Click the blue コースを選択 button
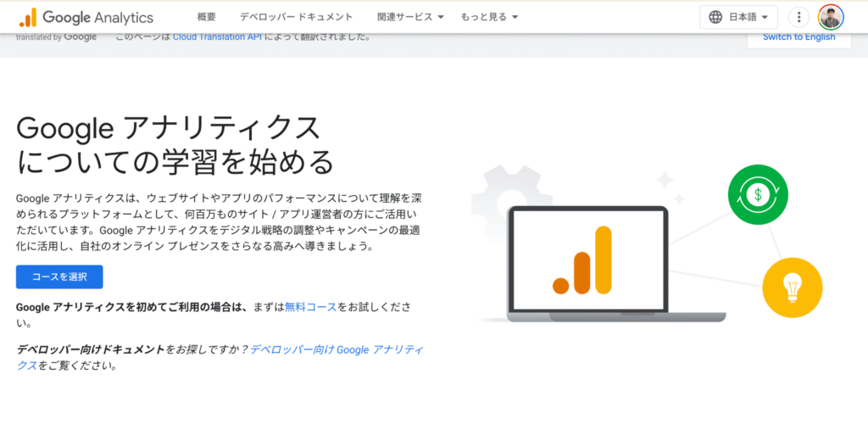 click(x=59, y=276)
